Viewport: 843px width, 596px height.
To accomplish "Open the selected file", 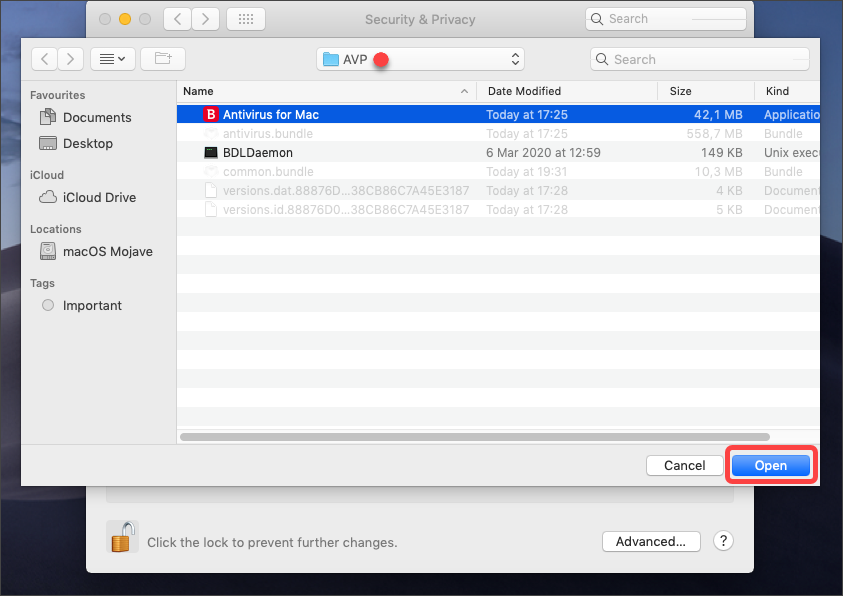I will 770,465.
